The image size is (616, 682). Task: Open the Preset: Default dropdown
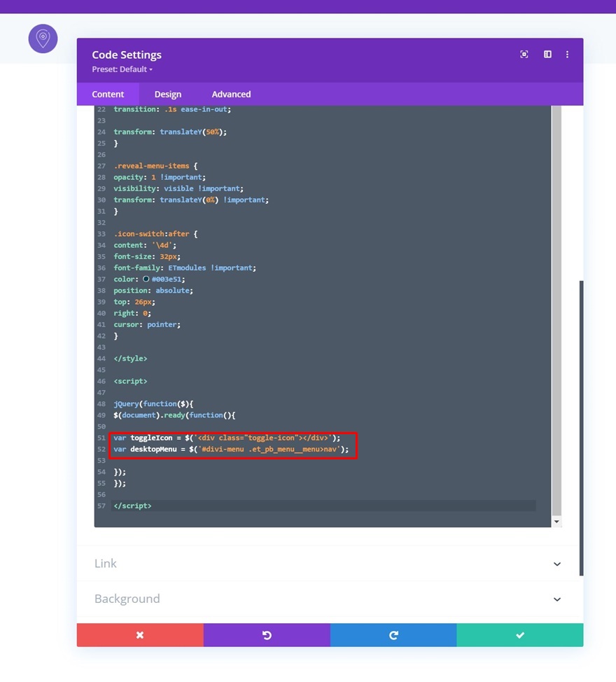pos(122,69)
